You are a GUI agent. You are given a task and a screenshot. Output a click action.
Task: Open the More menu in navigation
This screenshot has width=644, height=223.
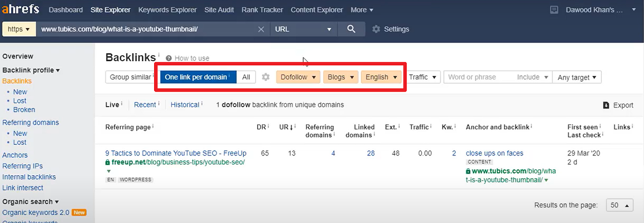coord(362,10)
